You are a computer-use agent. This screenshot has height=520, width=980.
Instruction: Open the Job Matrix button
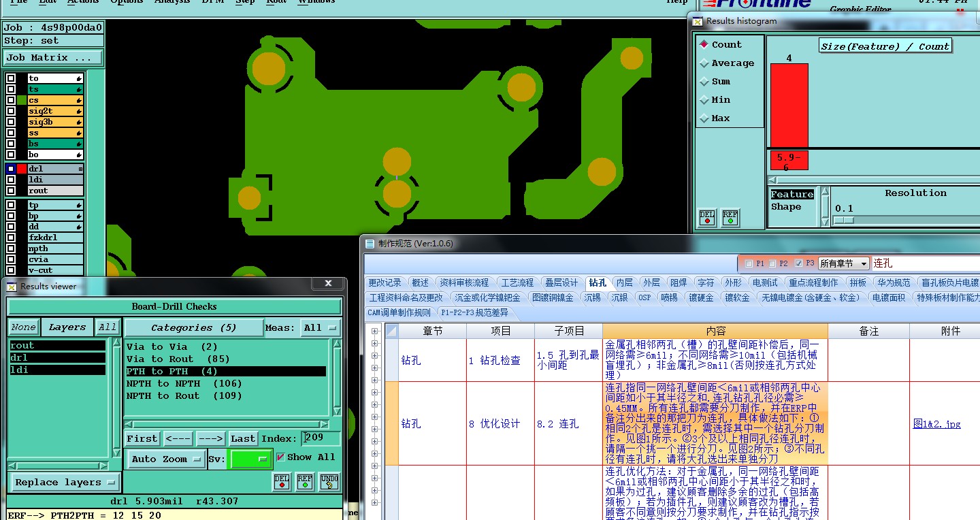pos(53,58)
